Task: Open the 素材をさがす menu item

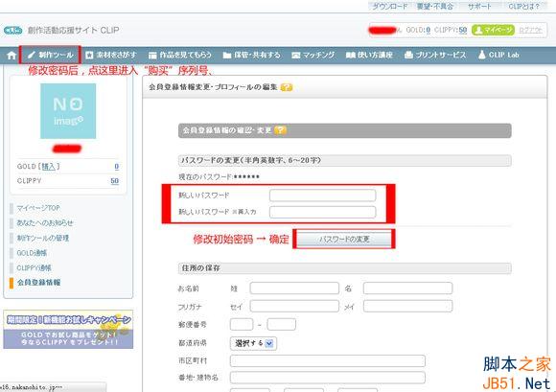Action: (111, 55)
